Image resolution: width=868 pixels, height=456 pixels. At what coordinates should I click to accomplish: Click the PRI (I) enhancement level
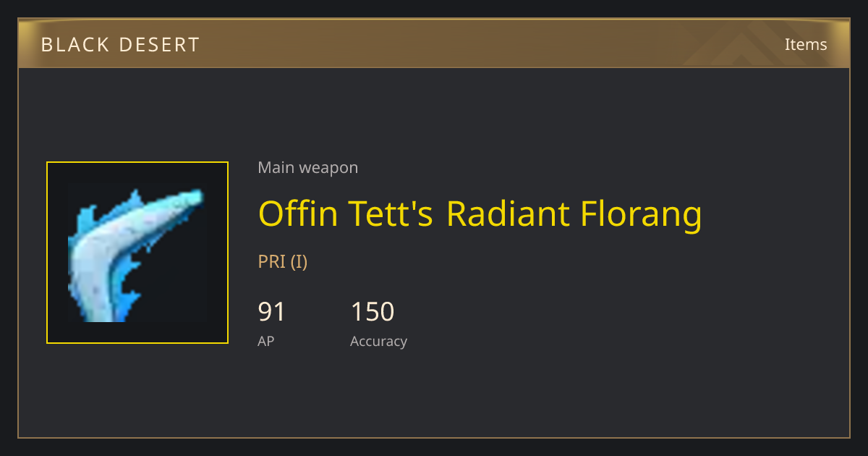coord(283,261)
